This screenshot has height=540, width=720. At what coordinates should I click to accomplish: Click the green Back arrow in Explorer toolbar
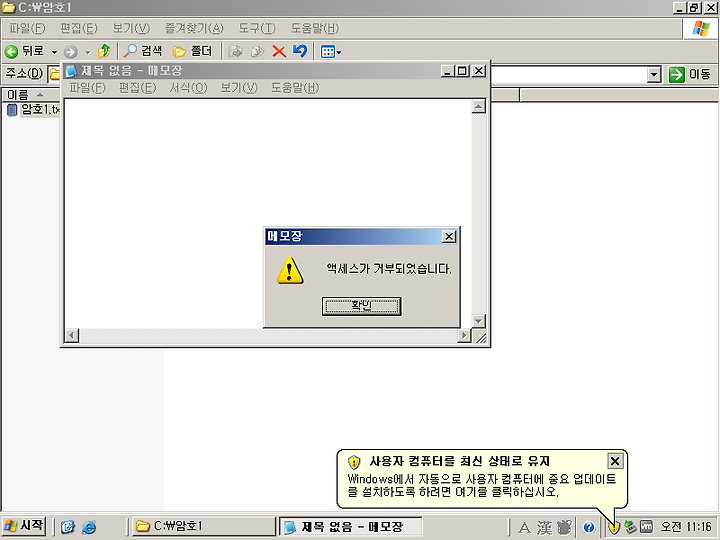[x=11, y=51]
